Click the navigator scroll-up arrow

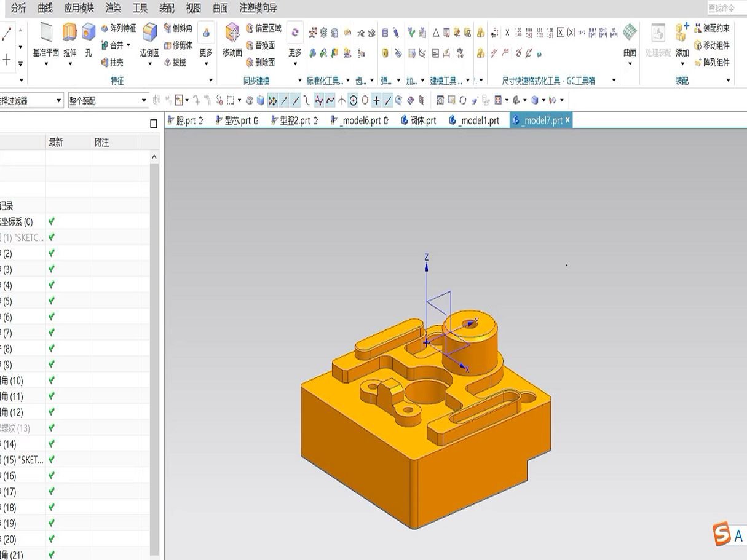(154, 157)
